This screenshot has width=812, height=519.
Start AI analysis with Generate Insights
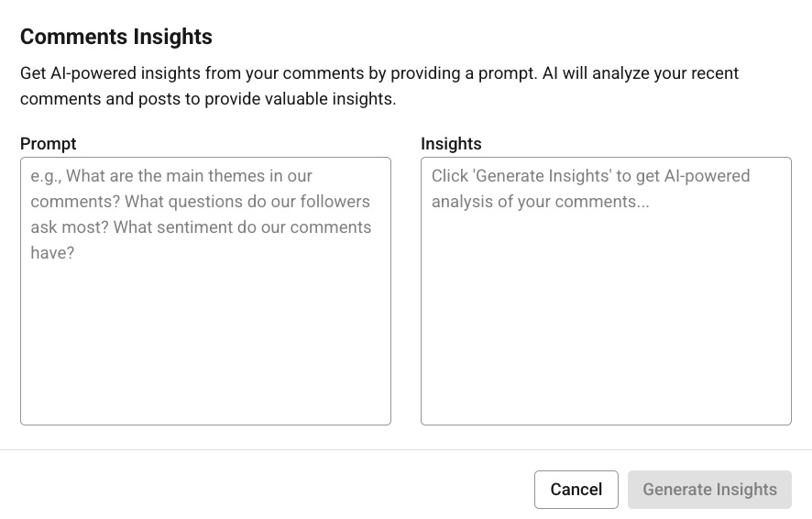click(709, 490)
